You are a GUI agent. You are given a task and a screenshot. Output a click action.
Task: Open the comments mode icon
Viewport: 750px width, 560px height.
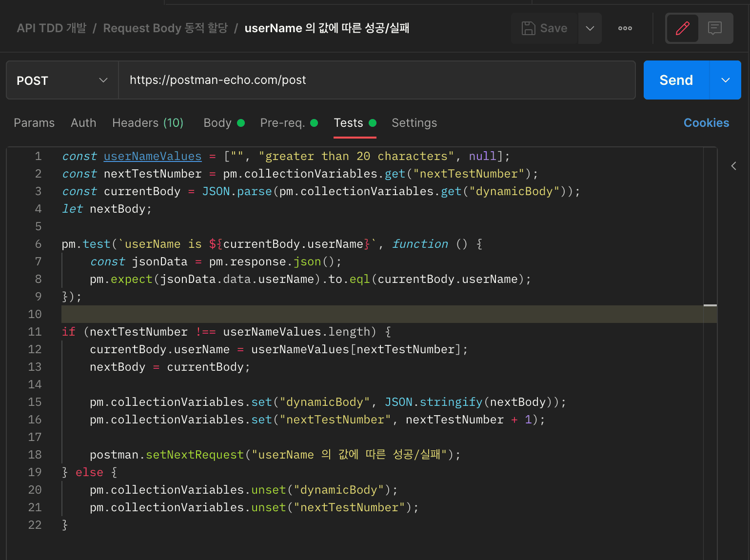click(715, 28)
